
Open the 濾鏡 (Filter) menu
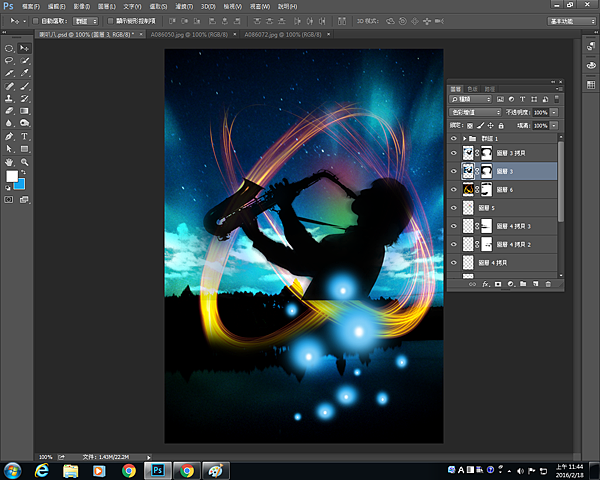click(x=184, y=6)
